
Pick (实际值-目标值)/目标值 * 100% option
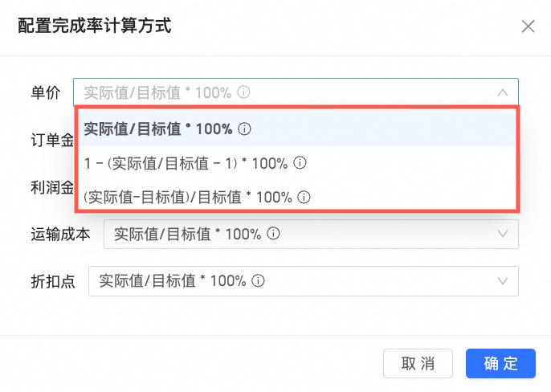(x=187, y=197)
